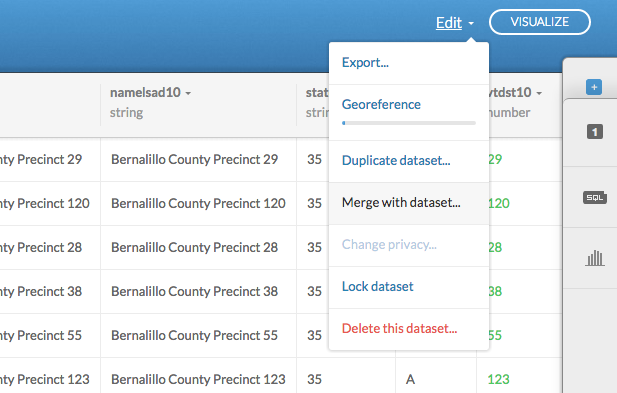Click the green vtdst10 value 28
Image resolution: width=617 pixels, height=393 pixels.
pos(495,247)
